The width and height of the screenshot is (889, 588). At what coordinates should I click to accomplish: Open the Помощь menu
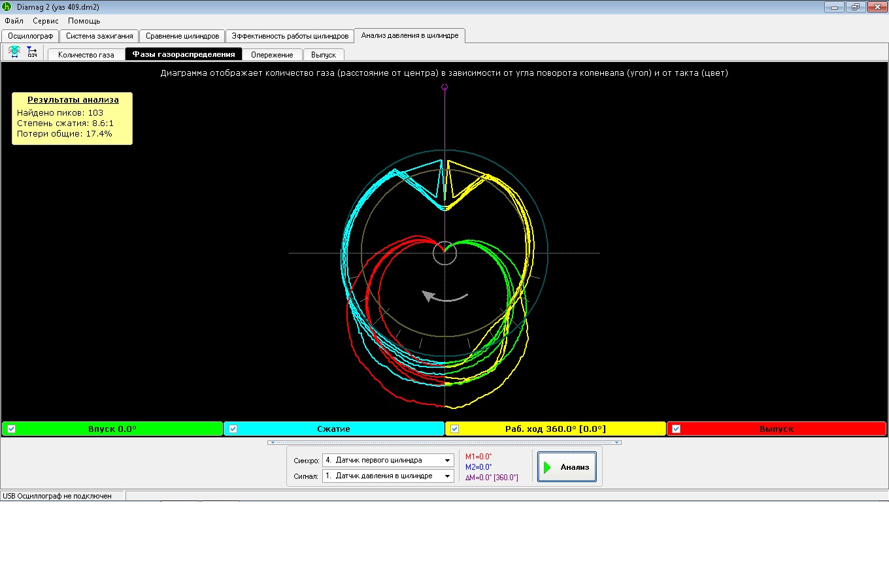tap(84, 21)
